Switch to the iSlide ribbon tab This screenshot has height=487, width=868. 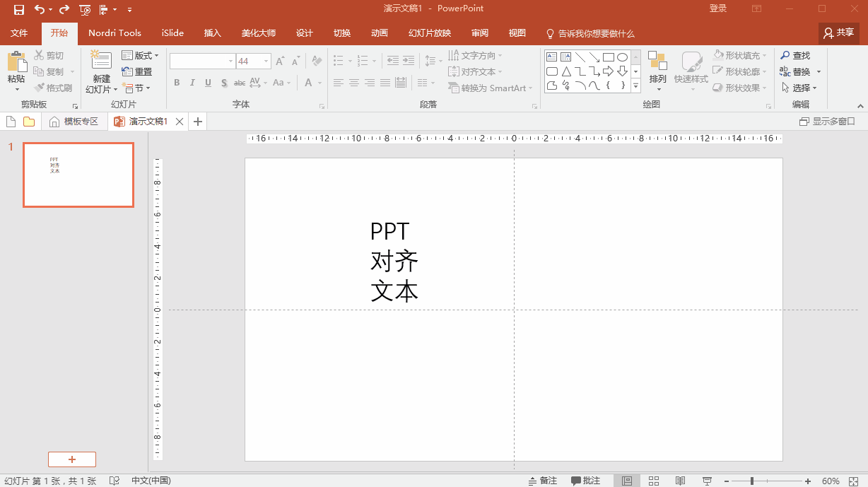[x=172, y=33]
